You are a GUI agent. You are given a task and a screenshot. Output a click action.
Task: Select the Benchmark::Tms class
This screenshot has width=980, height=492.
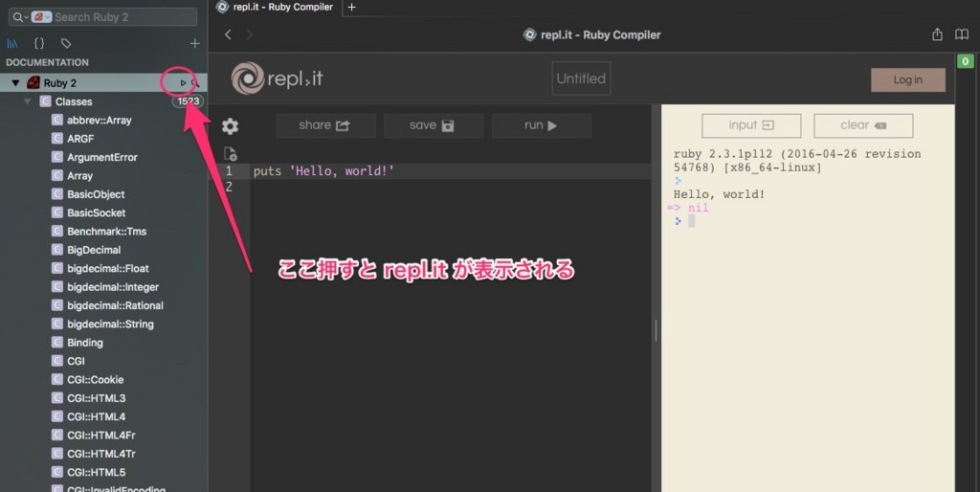107,232
